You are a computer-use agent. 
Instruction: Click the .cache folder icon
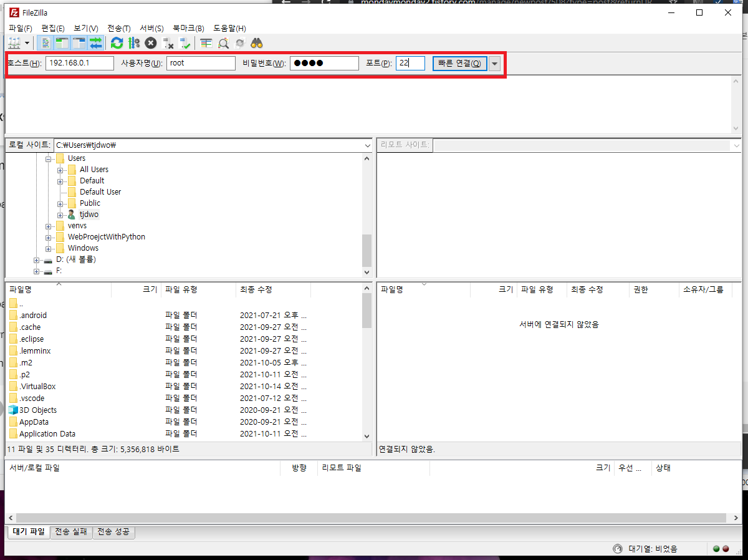click(13, 327)
